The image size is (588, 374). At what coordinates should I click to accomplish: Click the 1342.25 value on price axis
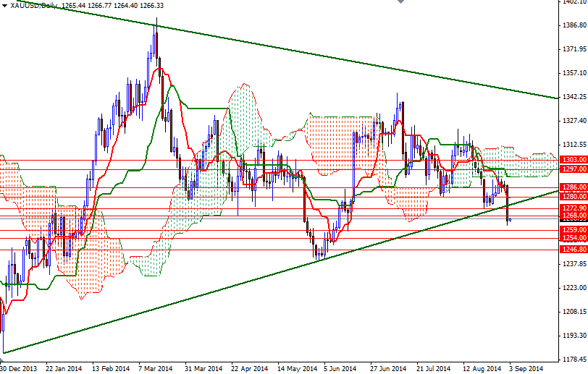[x=573, y=97]
